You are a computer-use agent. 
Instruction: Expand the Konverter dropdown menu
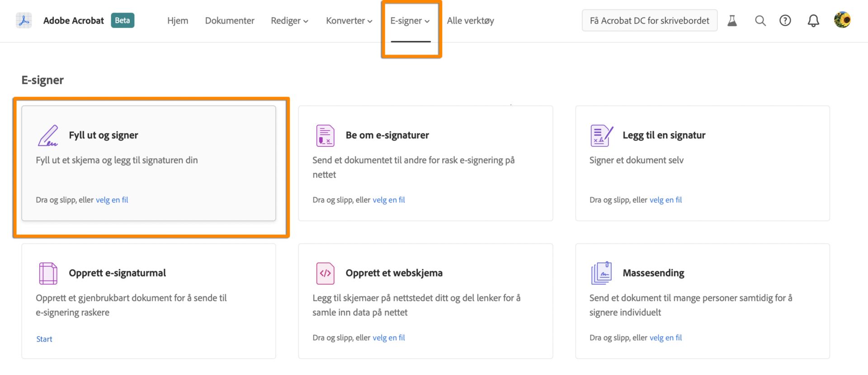coord(349,21)
